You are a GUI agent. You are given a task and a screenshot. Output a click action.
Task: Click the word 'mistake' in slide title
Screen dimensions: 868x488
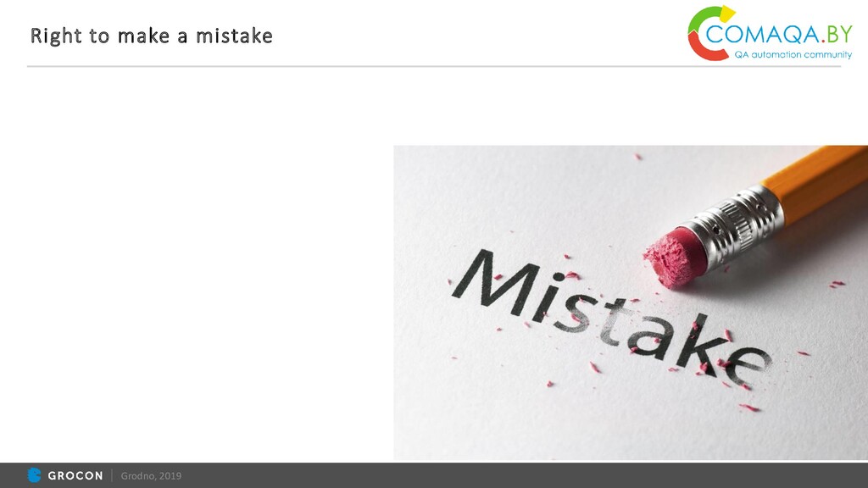click(x=234, y=36)
